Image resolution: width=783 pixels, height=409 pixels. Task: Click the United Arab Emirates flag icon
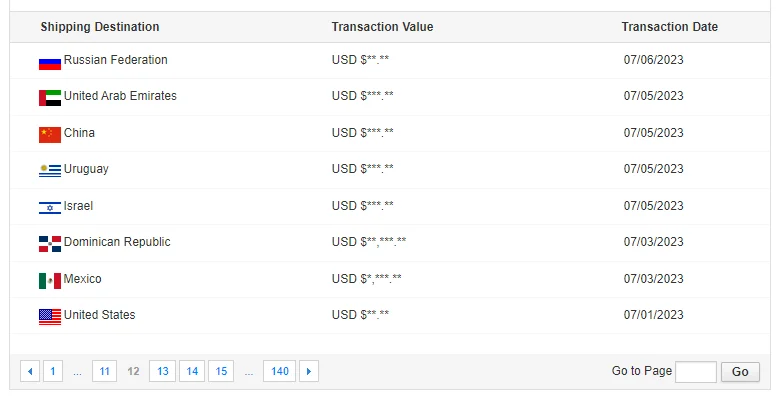[50, 98]
